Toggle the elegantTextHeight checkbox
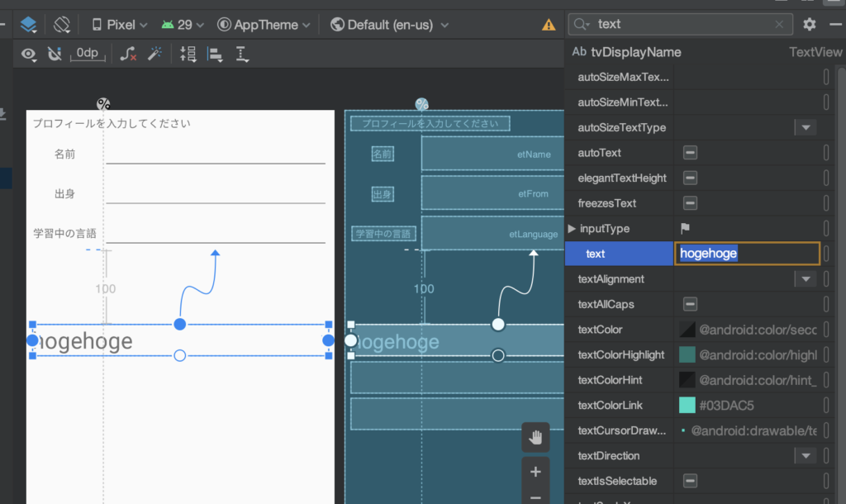 coord(690,178)
